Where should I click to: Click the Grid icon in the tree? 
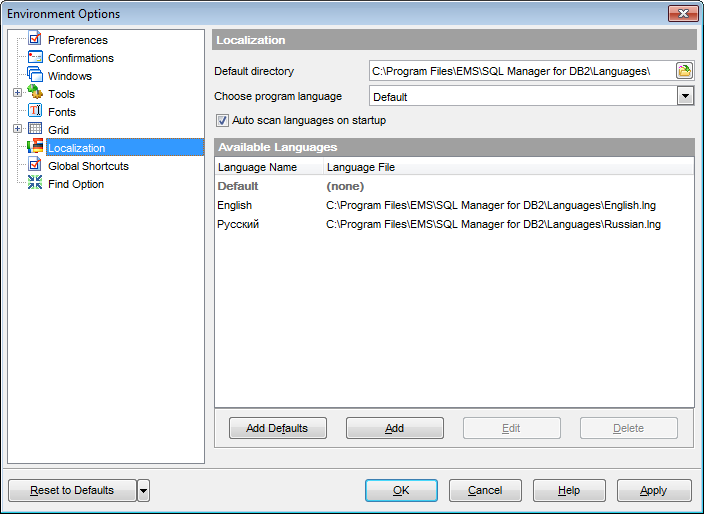[35, 130]
